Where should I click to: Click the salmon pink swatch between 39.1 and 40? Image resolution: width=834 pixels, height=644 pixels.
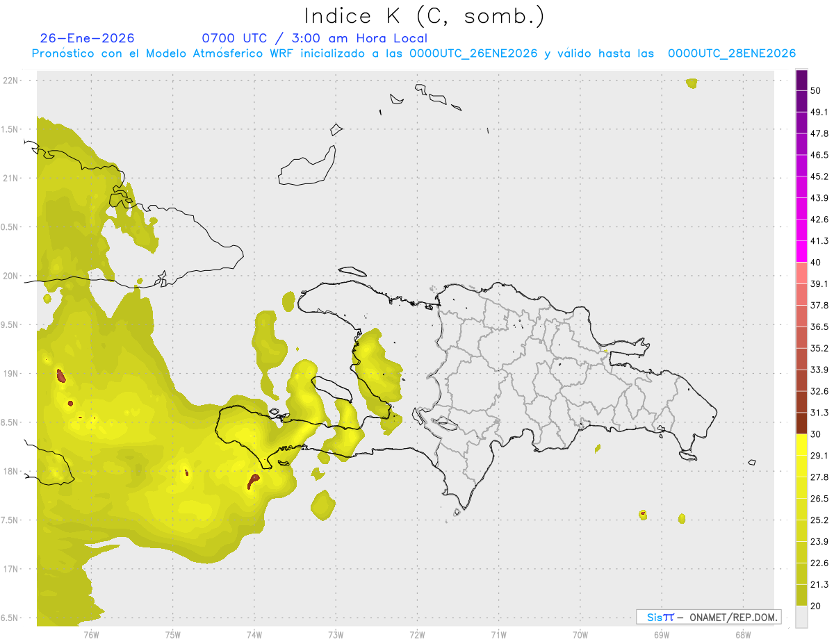[802, 273]
